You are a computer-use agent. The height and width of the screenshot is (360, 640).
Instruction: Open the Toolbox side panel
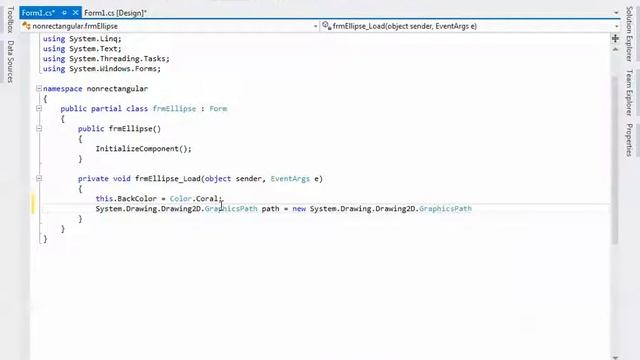(x=11, y=19)
